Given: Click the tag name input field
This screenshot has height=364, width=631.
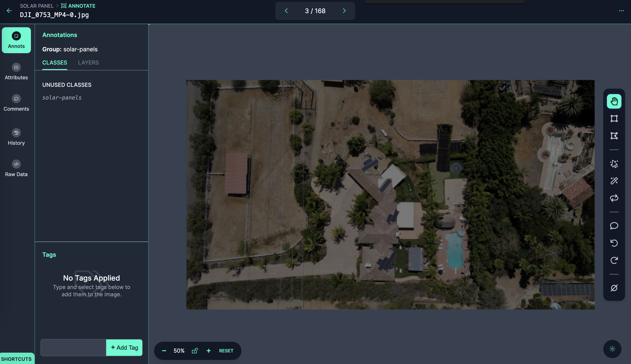Looking at the screenshot, I should point(73,347).
